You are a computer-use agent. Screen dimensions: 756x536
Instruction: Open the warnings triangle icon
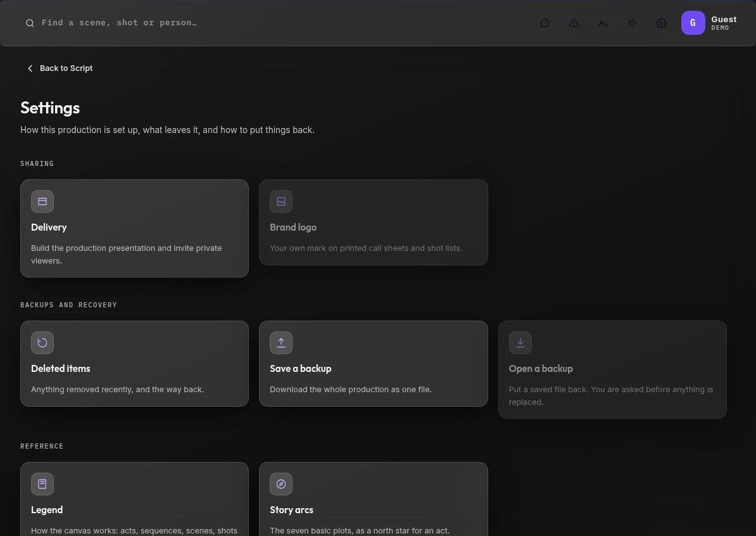point(574,23)
